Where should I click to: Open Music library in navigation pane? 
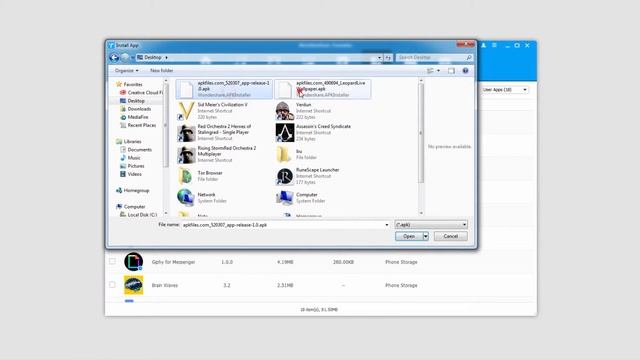tap(130, 158)
